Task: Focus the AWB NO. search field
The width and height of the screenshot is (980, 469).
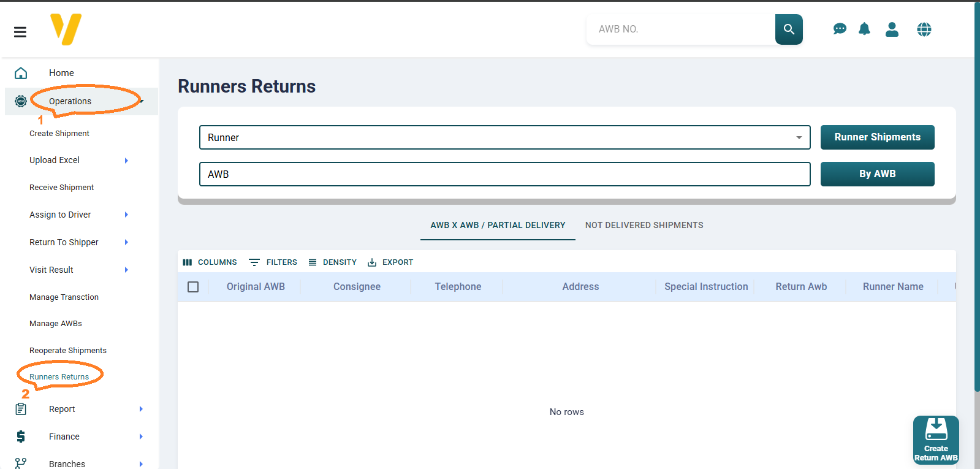Action: pos(681,29)
